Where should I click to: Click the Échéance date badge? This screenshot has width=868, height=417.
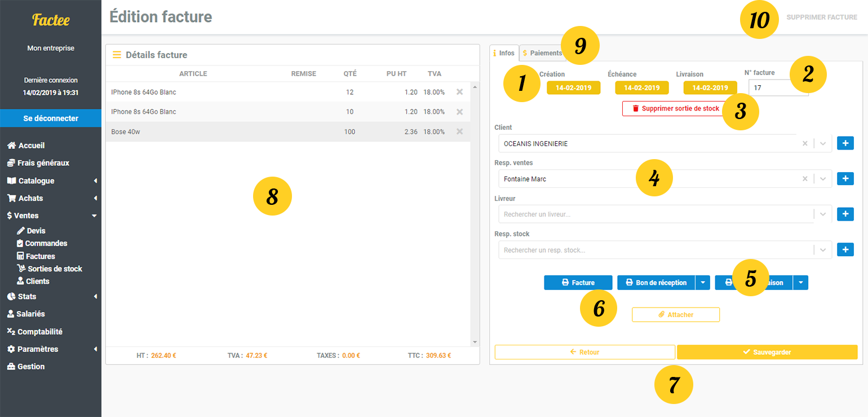pyautogui.click(x=641, y=88)
